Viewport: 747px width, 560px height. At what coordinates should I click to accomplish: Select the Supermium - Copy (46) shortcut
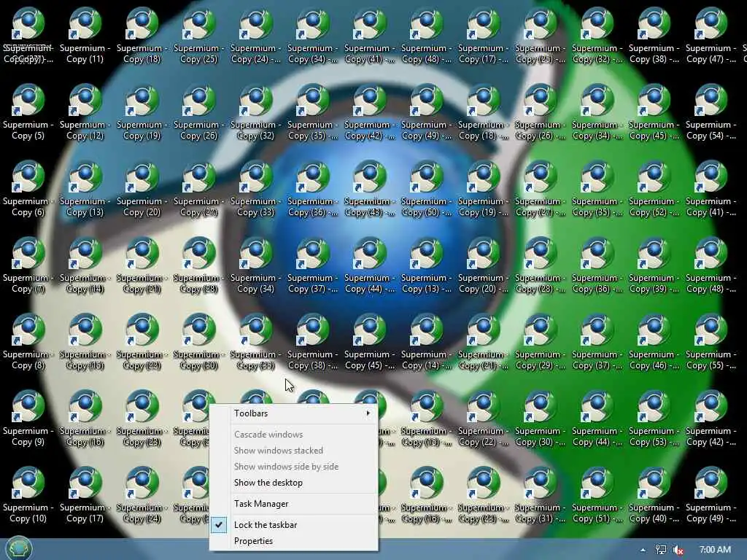[654, 343]
